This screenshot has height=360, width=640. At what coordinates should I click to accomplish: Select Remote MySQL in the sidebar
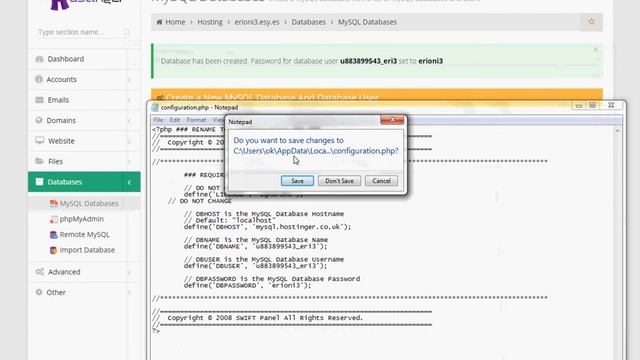click(84, 235)
